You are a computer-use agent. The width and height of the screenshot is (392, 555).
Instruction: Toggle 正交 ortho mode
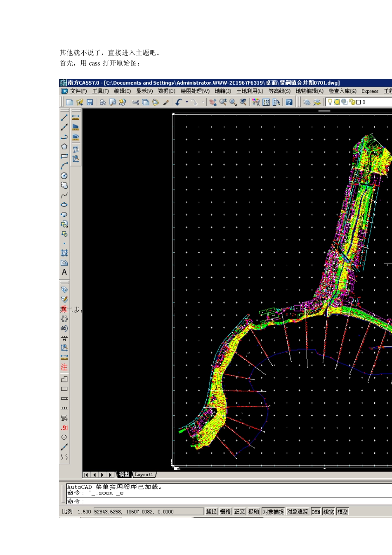pos(240,512)
